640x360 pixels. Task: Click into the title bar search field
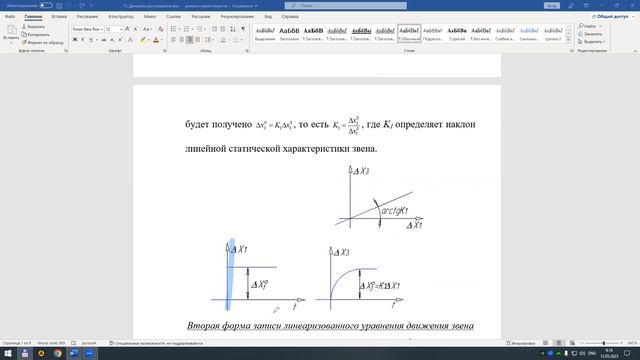346,5
